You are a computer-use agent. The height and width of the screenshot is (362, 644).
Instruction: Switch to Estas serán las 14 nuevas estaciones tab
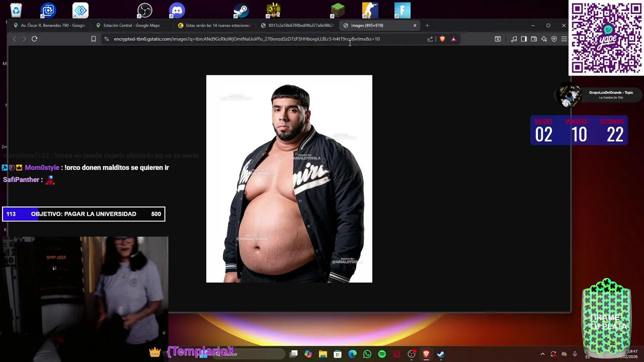click(x=214, y=25)
